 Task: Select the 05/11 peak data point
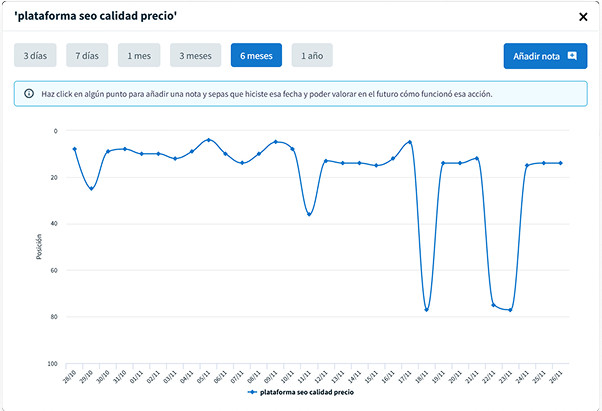(208, 140)
